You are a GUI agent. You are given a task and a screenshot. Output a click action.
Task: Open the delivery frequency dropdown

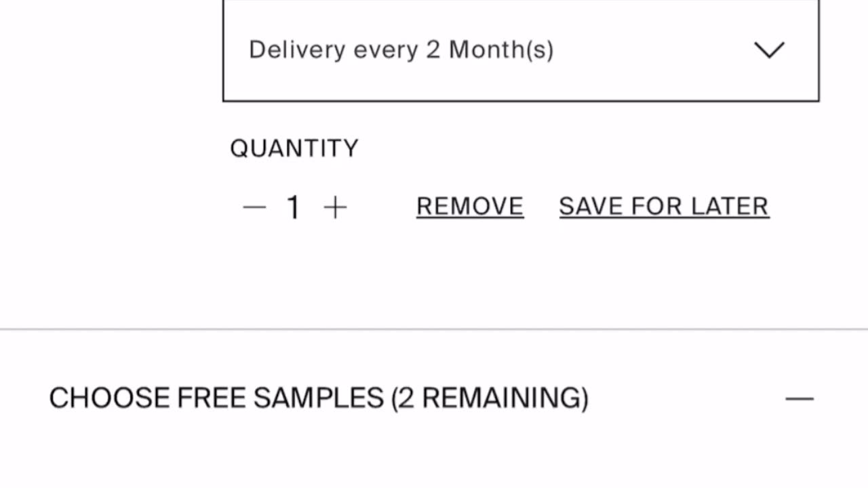click(521, 50)
